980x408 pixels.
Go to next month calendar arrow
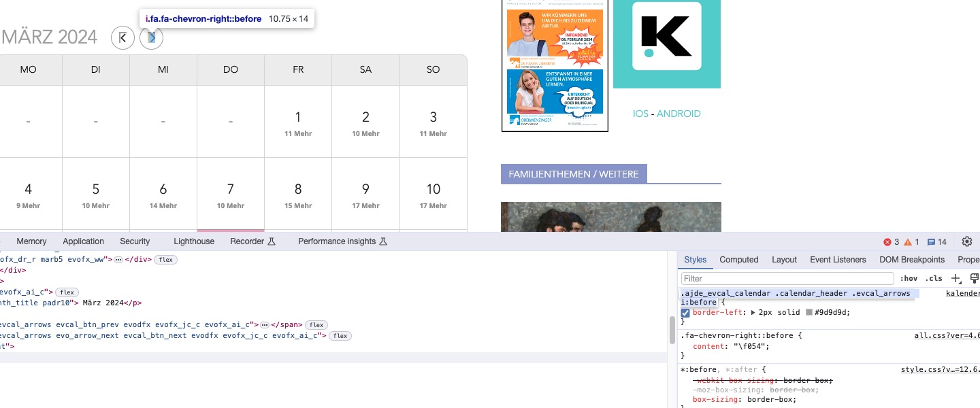point(151,37)
